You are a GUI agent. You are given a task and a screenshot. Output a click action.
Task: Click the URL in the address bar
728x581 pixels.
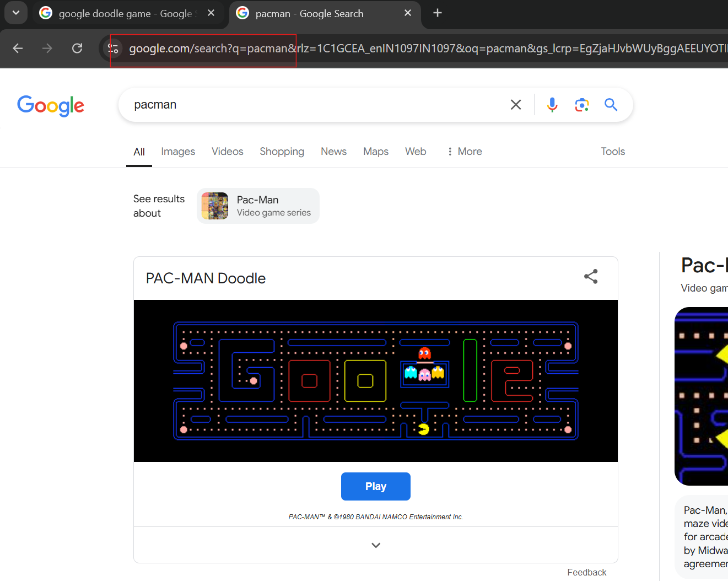pyautogui.click(x=428, y=49)
